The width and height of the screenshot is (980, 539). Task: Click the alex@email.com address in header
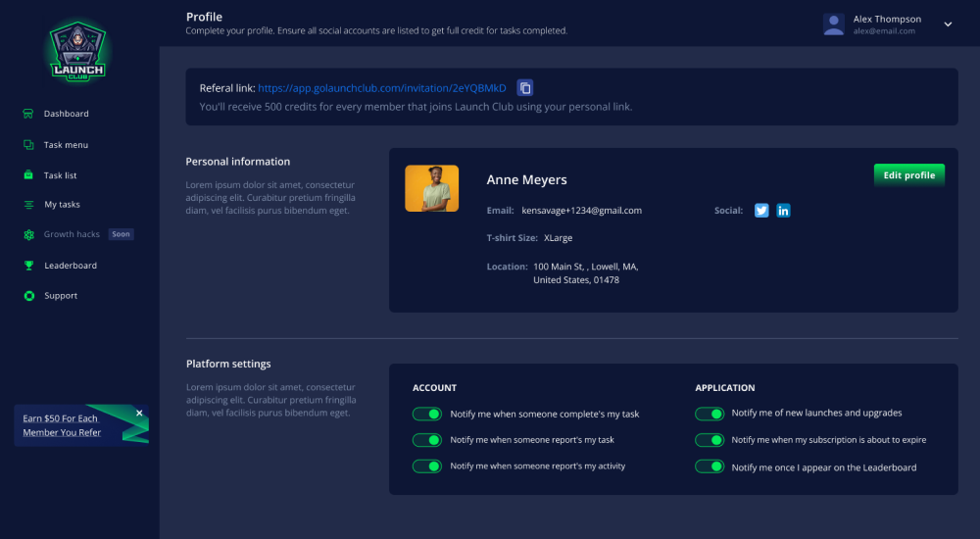click(x=884, y=31)
